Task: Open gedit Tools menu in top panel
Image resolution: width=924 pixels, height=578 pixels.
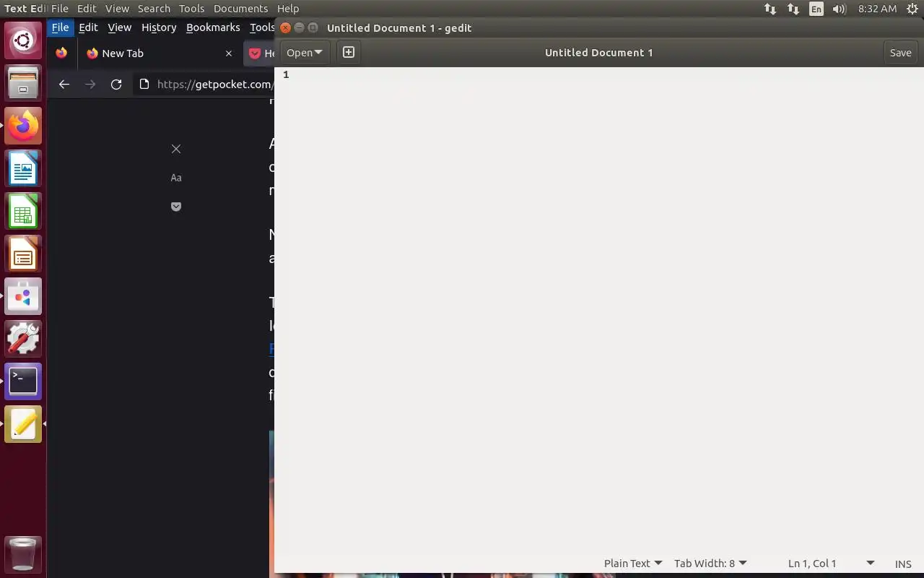Action: click(191, 9)
